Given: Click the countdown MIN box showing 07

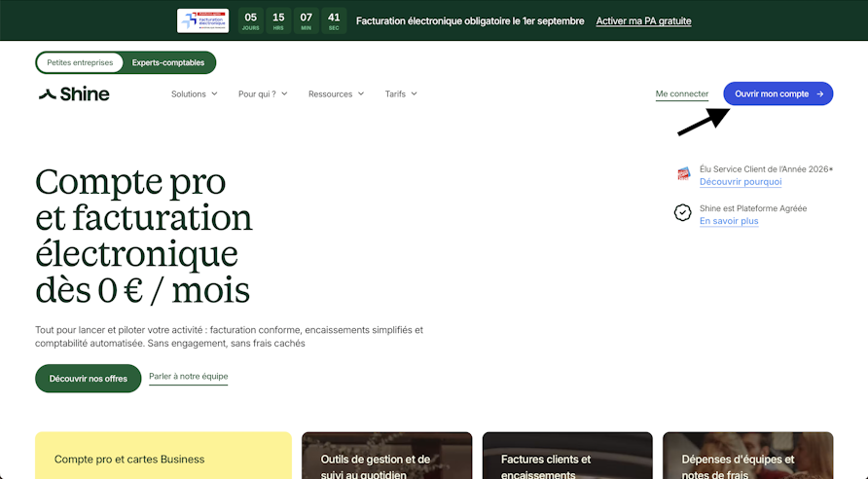Looking at the screenshot, I should click(307, 21).
